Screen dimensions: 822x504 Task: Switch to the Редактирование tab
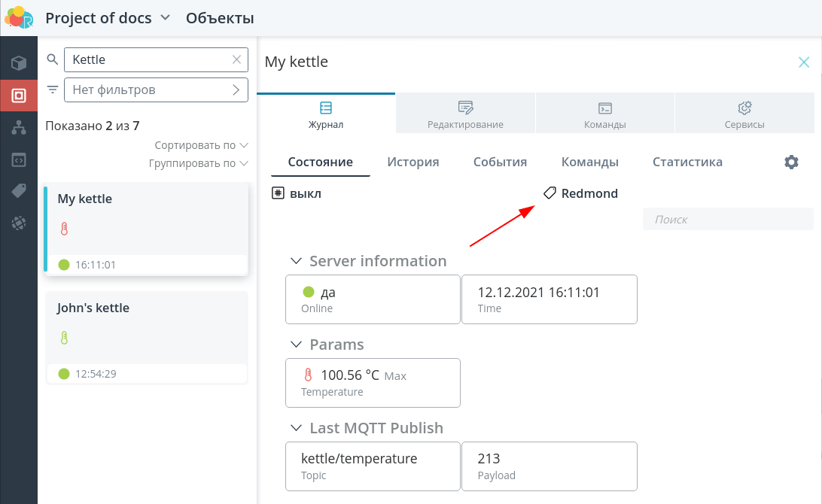point(465,114)
